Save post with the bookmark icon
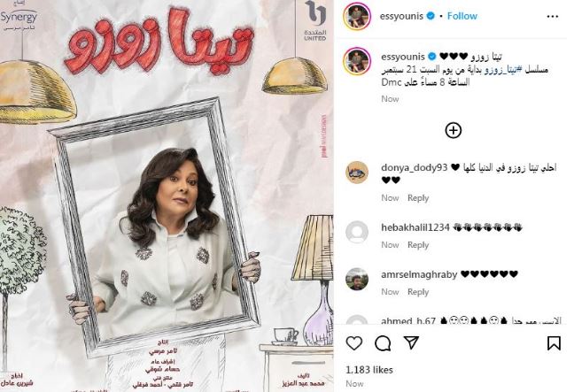This screenshot has width=574, height=392. pyautogui.click(x=554, y=343)
